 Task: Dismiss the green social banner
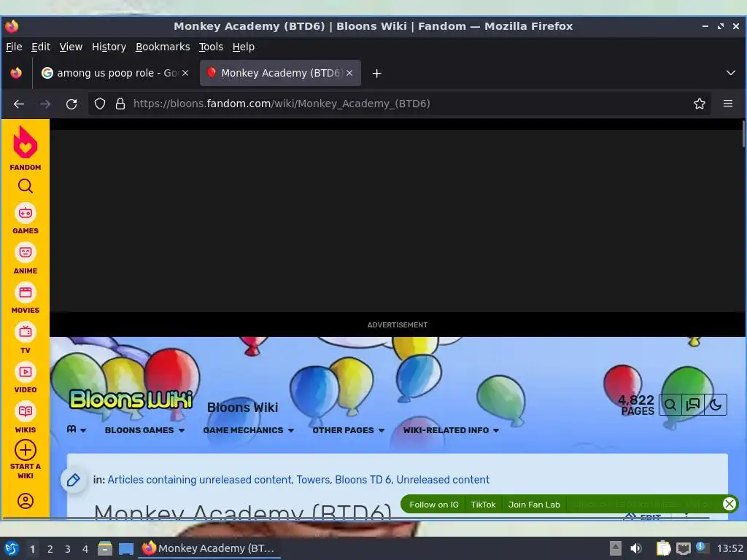click(729, 504)
